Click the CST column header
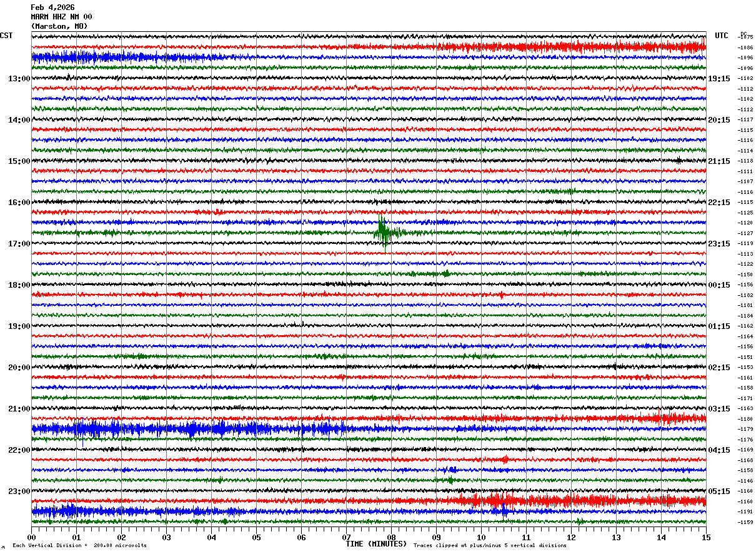756x554 pixels. (6, 36)
